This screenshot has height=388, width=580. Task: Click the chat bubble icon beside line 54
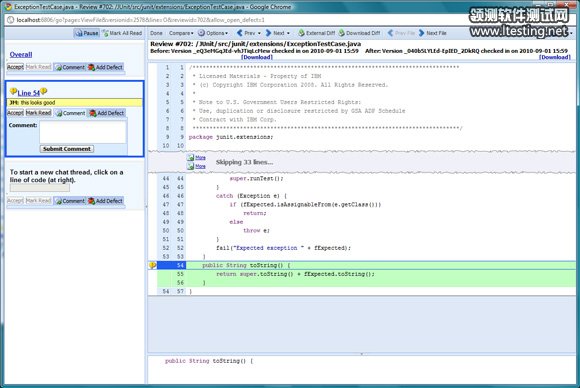152,265
